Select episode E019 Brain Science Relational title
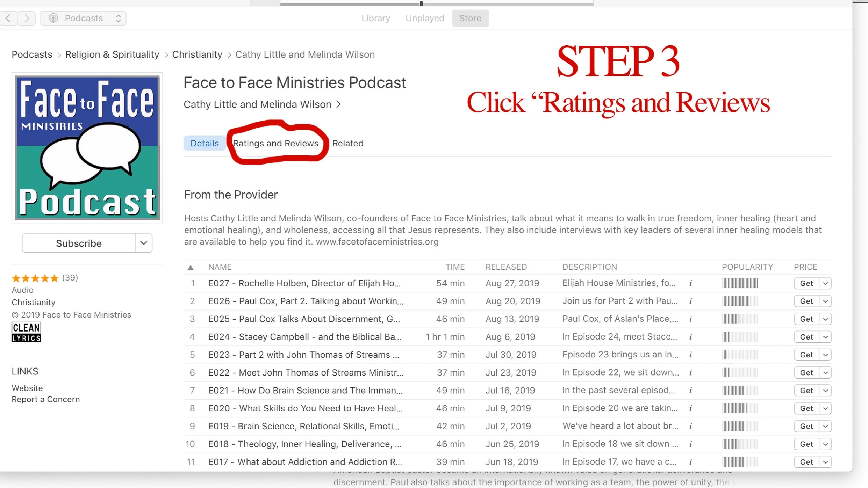 [x=303, y=426]
